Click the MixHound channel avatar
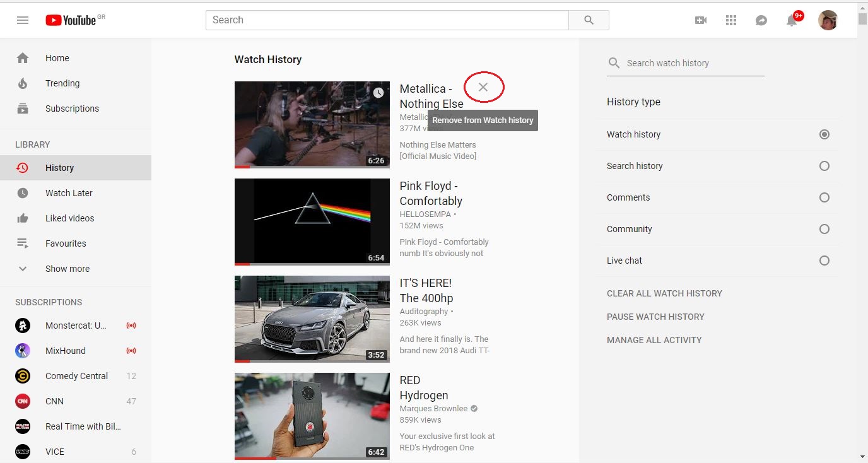The image size is (868, 463). coord(23,351)
